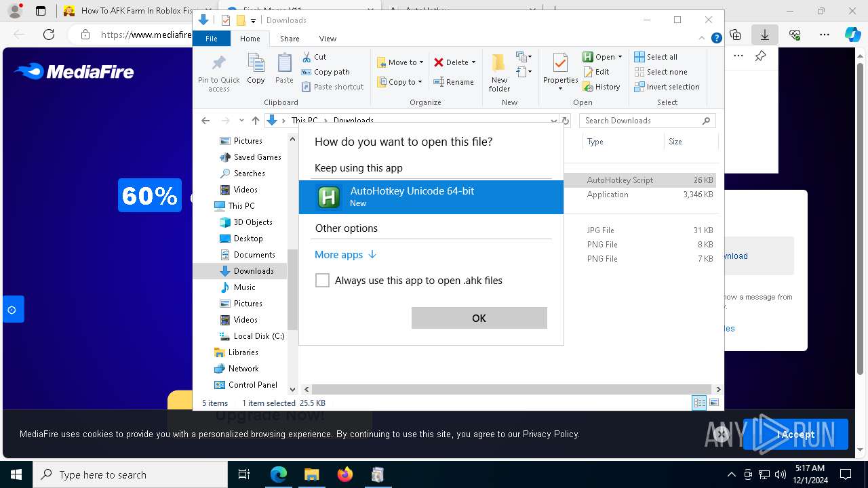The width and height of the screenshot is (868, 488).
Task: Switch to large icons view
Action: point(713,403)
